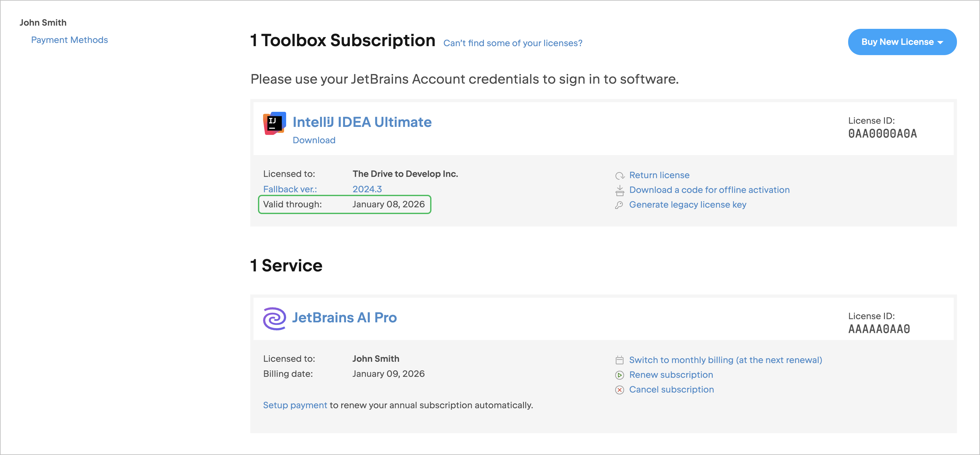
Task: Select fallback version 2024.3
Action: [x=367, y=189]
